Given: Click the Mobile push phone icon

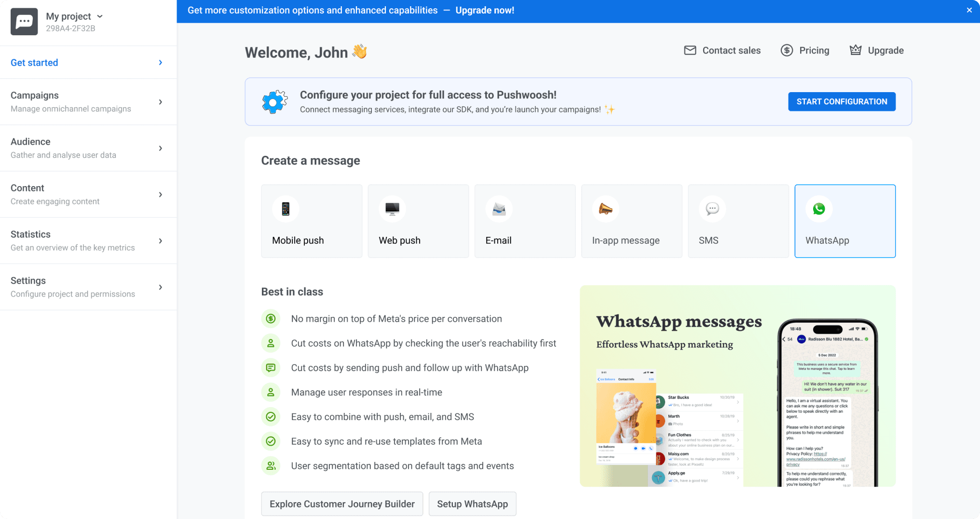Looking at the screenshot, I should tap(286, 209).
